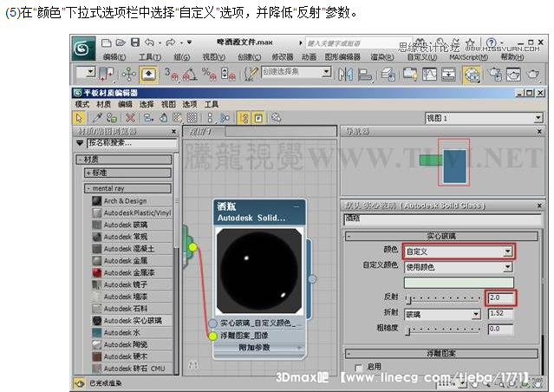Click the light green custom color swatch

(459, 283)
